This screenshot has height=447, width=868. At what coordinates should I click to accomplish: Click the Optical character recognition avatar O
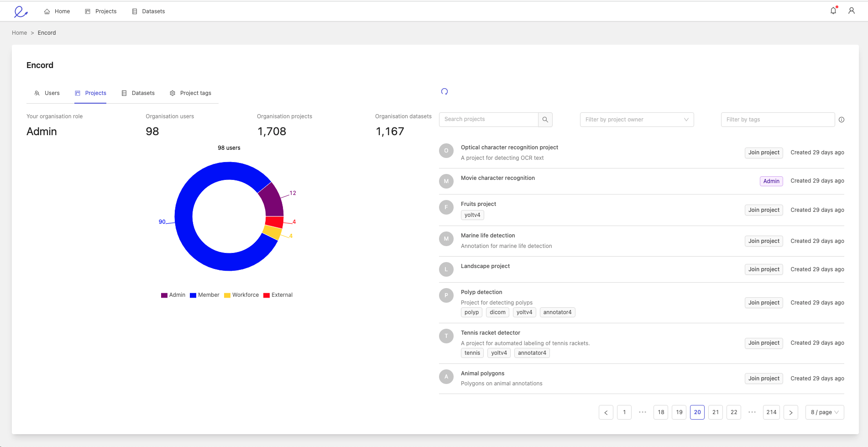pos(446,151)
